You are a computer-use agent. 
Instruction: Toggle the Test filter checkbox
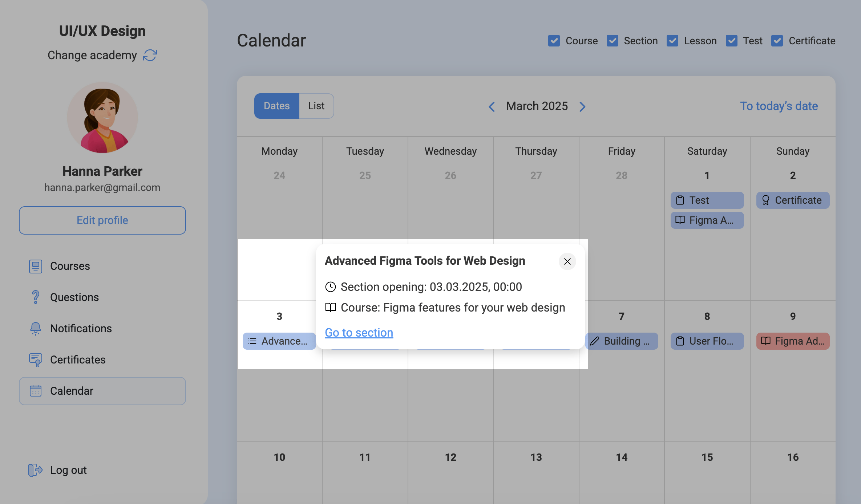(x=731, y=41)
